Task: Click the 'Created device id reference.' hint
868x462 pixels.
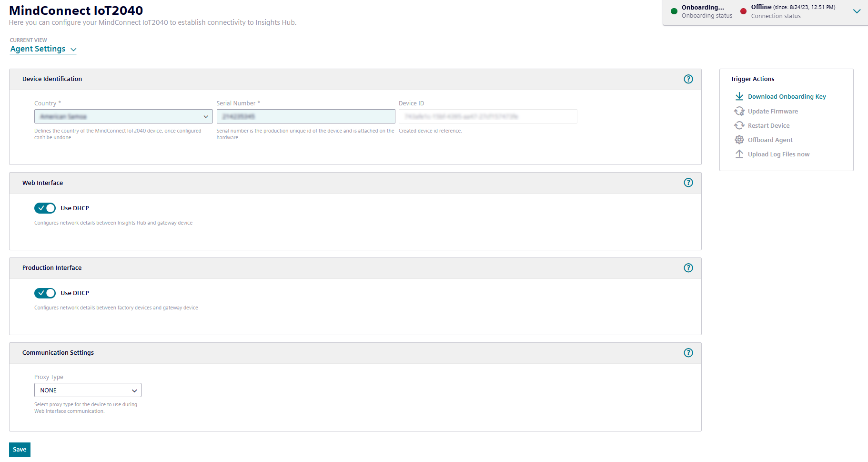Action: pos(430,131)
